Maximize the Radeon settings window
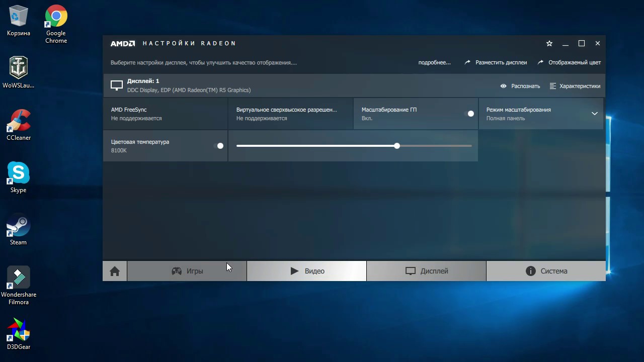The image size is (644, 362). pyautogui.click(x=582, y=44)
